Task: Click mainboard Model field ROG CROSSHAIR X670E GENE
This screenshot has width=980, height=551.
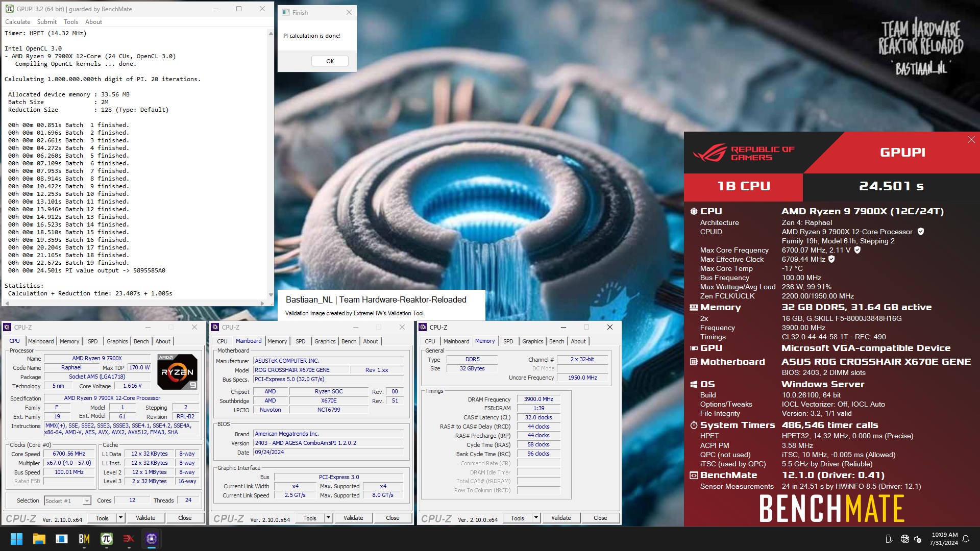Action: (302, 370)
